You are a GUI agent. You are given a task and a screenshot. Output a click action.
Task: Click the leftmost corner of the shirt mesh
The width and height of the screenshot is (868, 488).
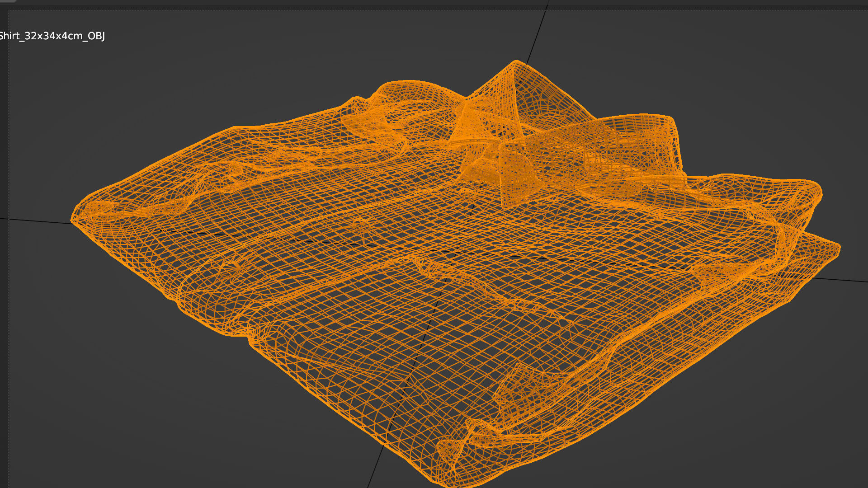pyautogui.click(x=74, y=221)
